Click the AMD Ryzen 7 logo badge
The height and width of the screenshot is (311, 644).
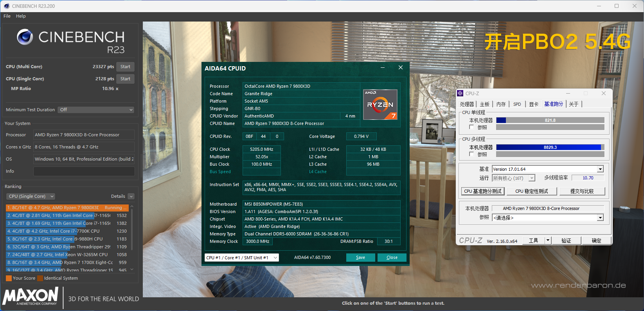[x=380, y=105]
